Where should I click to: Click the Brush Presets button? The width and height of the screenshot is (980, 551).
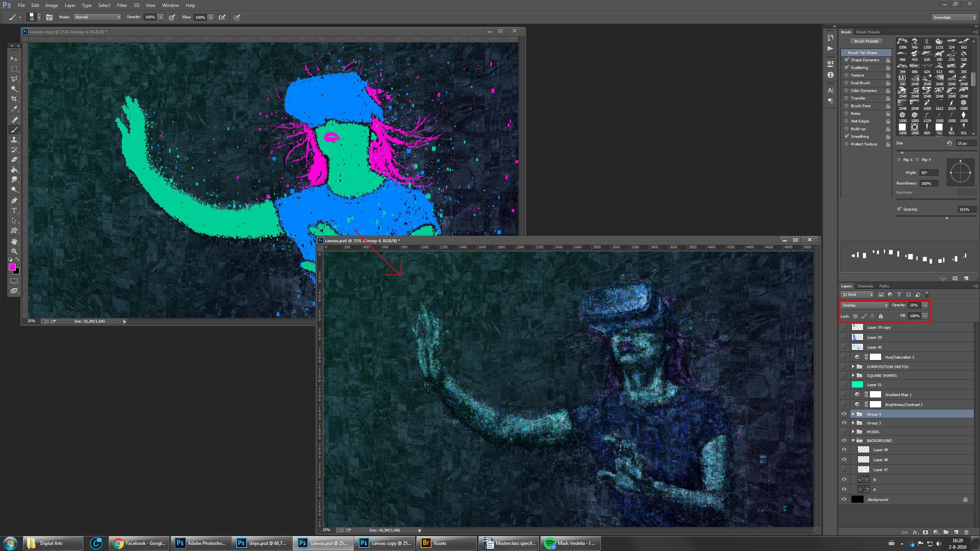(866, 41)
